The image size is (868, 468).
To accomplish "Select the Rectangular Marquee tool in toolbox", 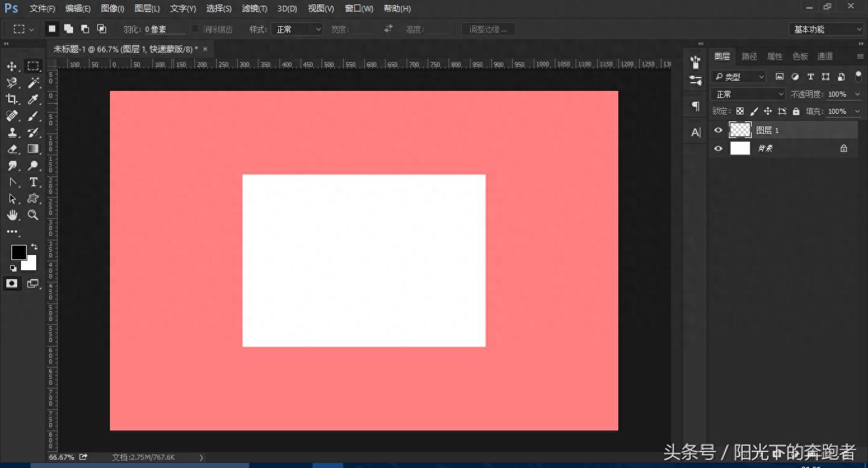I will click(x=33, y=66).
